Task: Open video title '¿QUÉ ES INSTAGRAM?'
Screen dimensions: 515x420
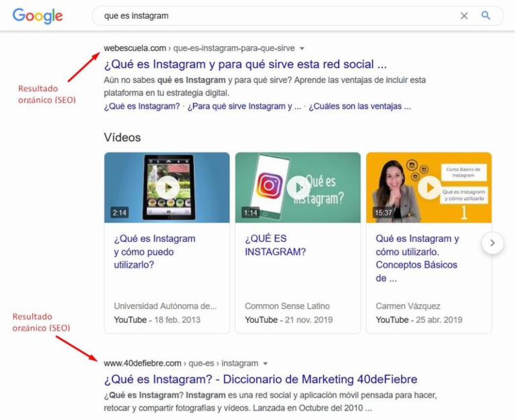Action: point(275,245)
